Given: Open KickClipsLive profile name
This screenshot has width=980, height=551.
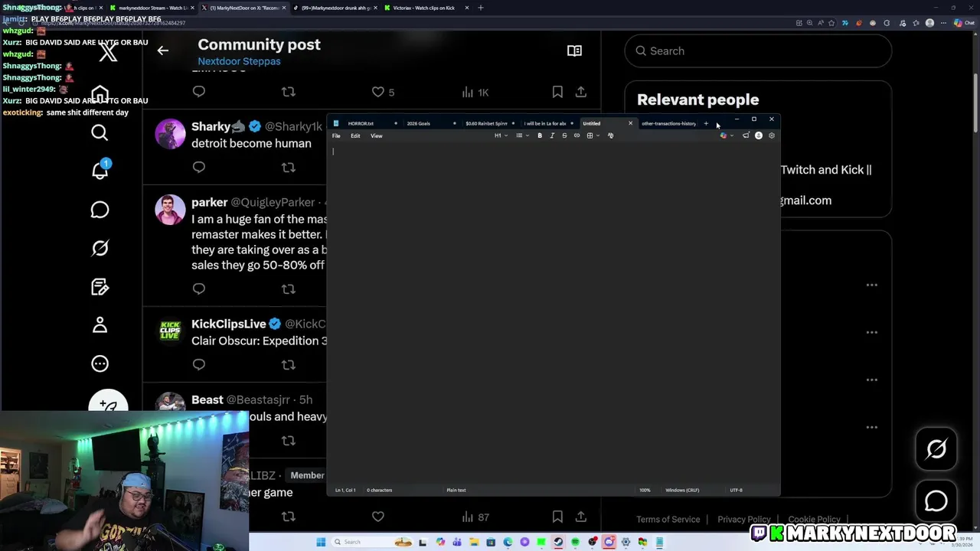Looking at the screenshot, I should pyautogui.click(x=228, y=324).
